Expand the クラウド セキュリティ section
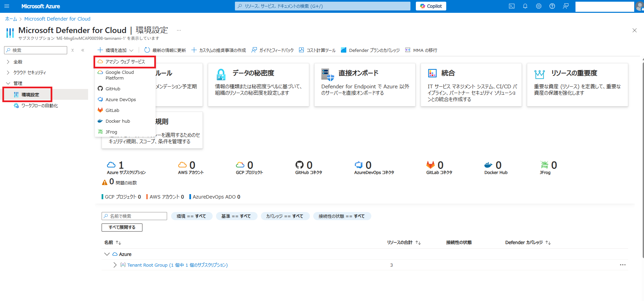 tap(8, 72)
